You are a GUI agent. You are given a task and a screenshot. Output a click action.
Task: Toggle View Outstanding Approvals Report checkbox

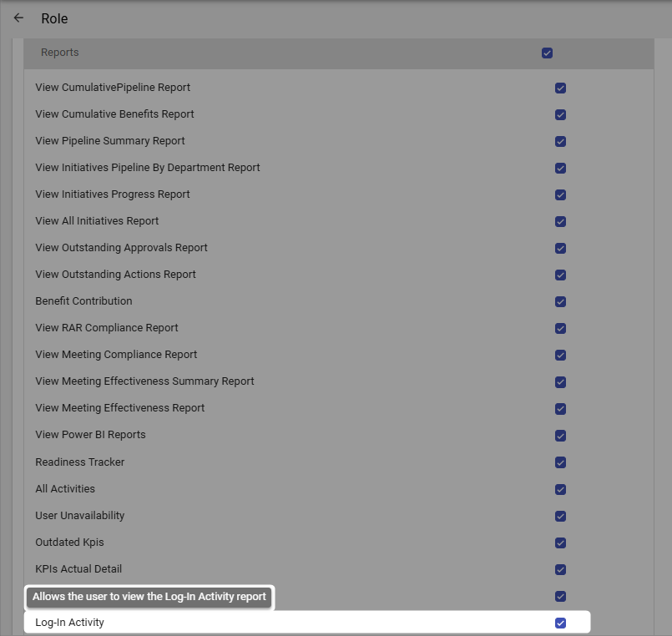click(560, 249)
